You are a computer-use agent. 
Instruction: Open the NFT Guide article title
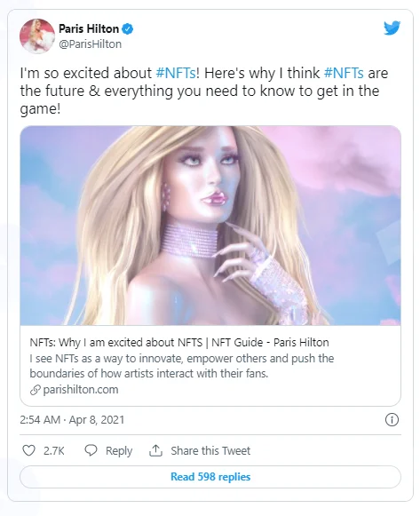point(179,343)
